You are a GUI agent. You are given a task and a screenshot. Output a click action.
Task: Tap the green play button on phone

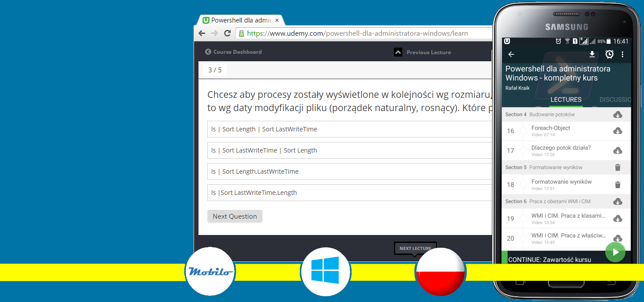615,252
